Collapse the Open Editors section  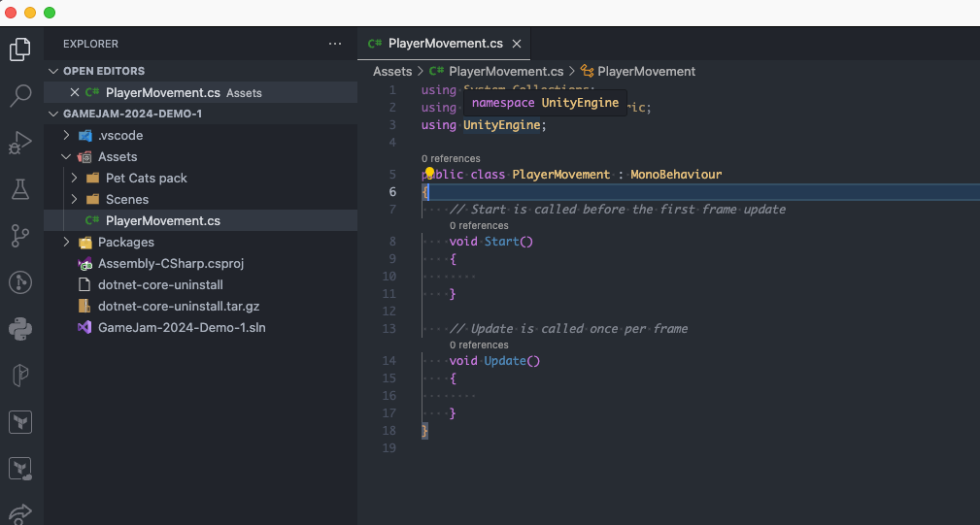(52, 71)
